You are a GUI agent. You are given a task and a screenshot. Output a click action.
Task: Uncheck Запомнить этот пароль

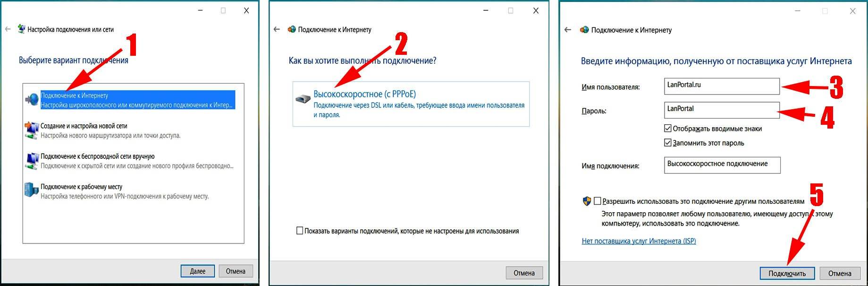pos(667,143)
